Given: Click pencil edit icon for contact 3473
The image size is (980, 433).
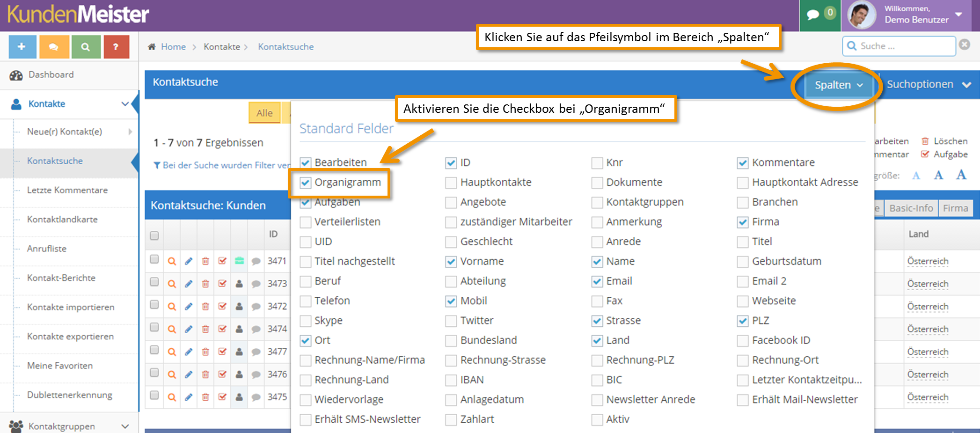Looking at the screenshot, I should coord(189,284).
